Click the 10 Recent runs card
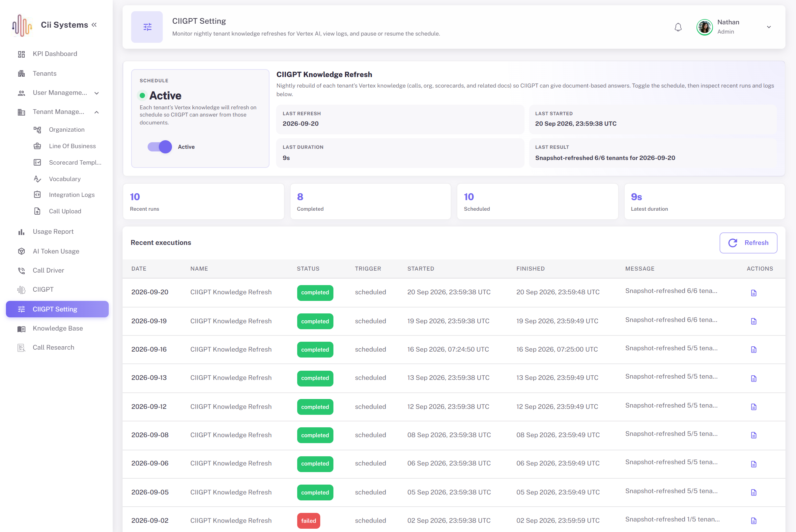This screenshot has height=532, width=796. (x=203, y=201)
